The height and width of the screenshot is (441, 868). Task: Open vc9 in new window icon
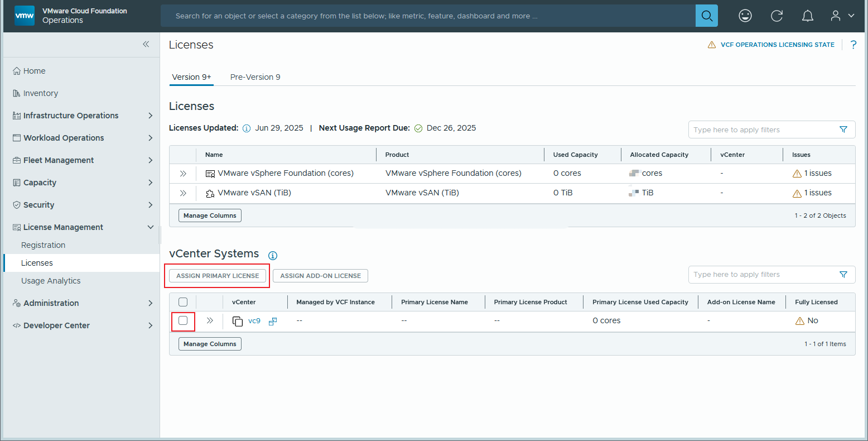[x=273, y=321]
